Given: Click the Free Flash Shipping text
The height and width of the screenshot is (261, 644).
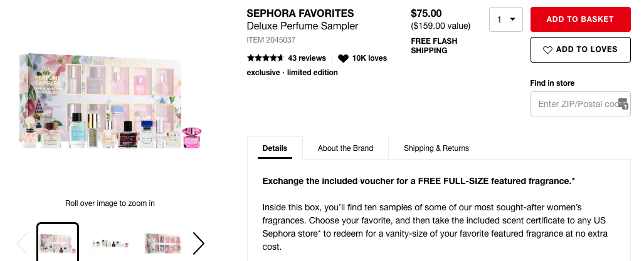Looking at the screenshot, I should (434, 46).
